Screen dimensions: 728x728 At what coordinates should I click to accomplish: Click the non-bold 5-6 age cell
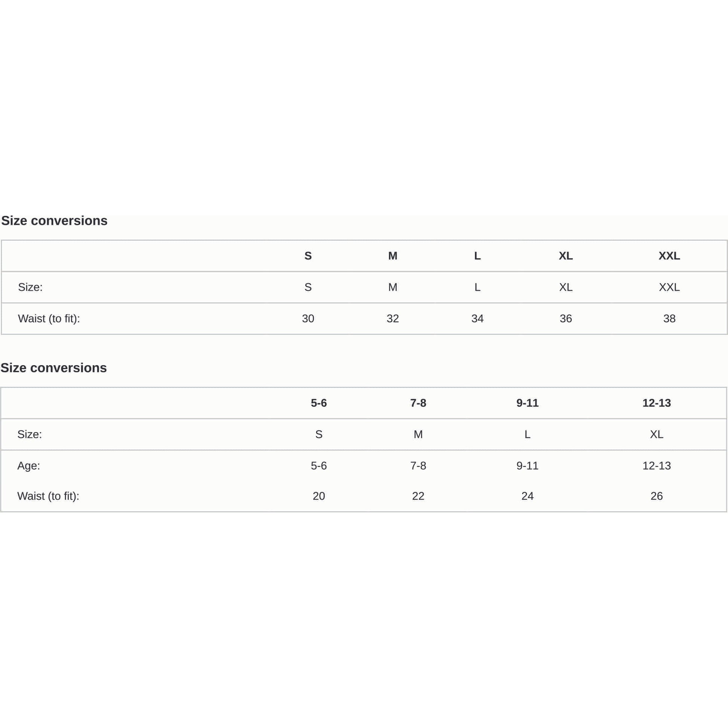[319, 466]
